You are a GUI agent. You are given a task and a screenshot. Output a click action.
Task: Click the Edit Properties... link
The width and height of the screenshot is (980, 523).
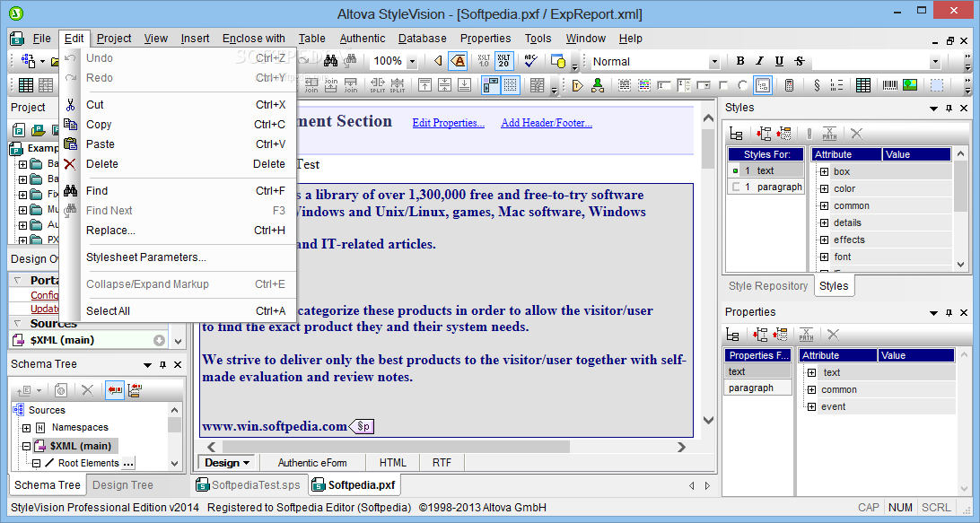448,123
